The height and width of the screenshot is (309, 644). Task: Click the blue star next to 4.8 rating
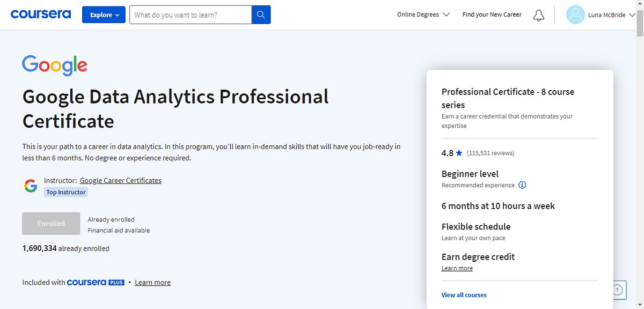(459, 153)
